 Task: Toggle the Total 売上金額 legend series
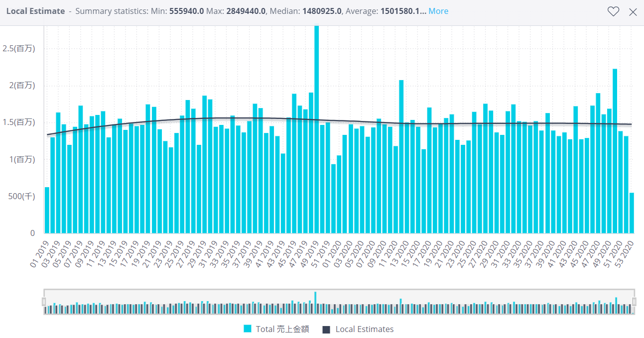coord(282,329)
